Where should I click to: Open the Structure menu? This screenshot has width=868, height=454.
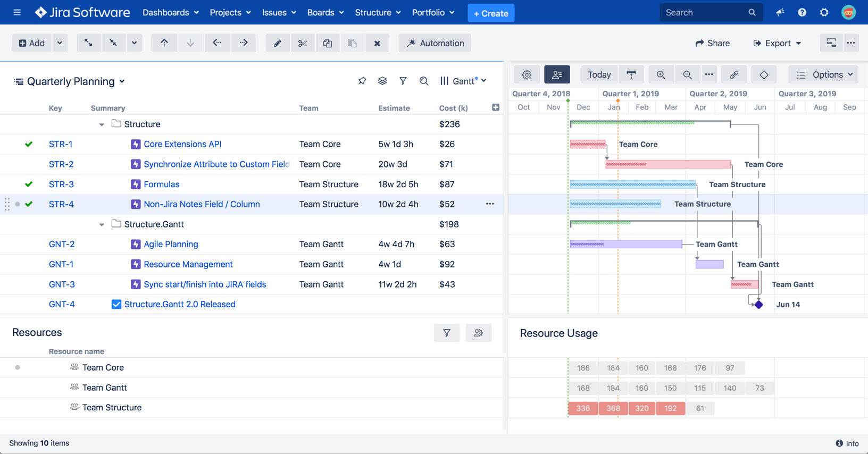tap(378, 12)
